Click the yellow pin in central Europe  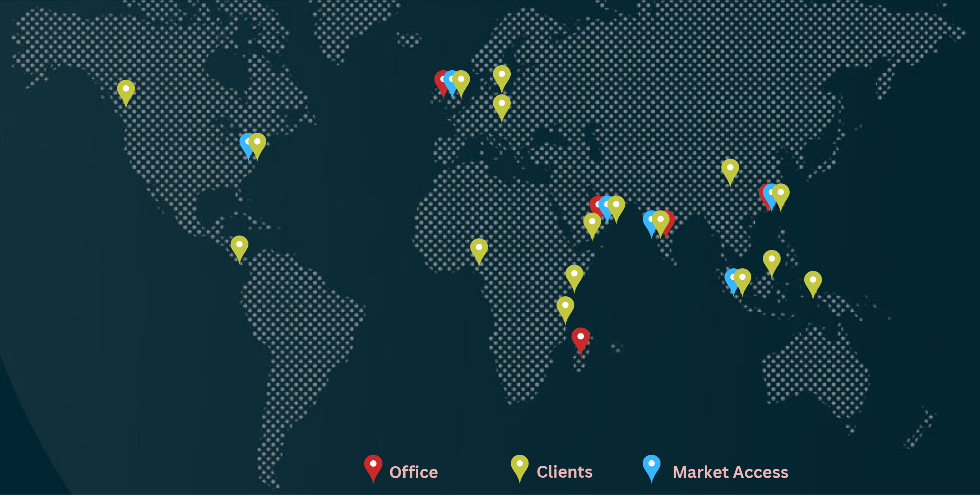click(x=501, y=105)
